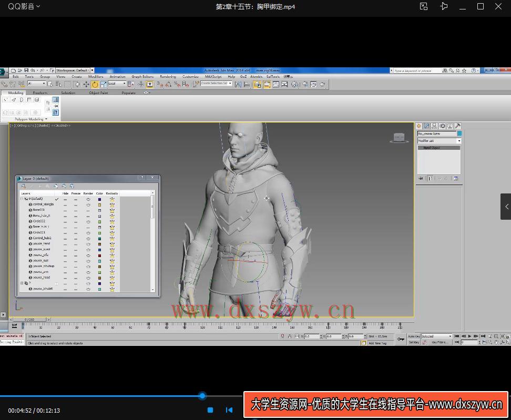Open the Material Editor icon
The width and height of the screenshot is (511, 420).
tap(295, 85)
